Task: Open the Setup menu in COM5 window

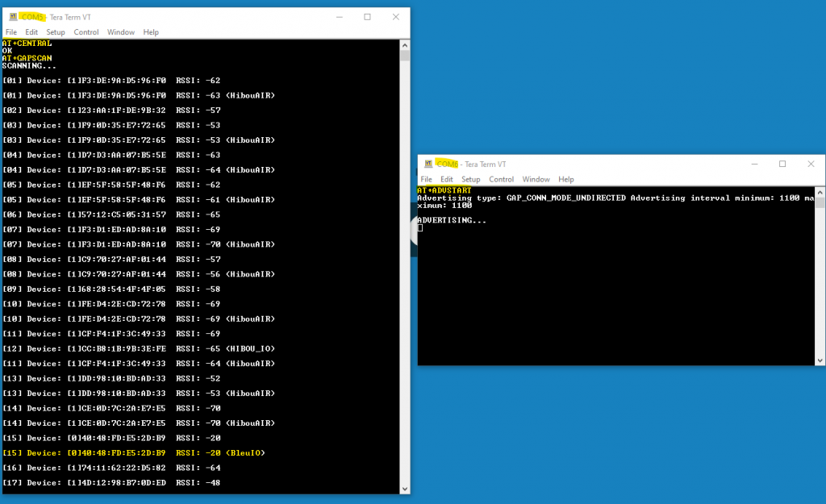Action: (56, 32)
